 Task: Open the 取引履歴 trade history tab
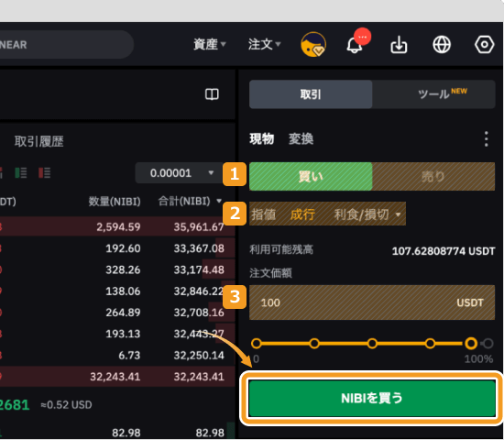click(38, 141)
